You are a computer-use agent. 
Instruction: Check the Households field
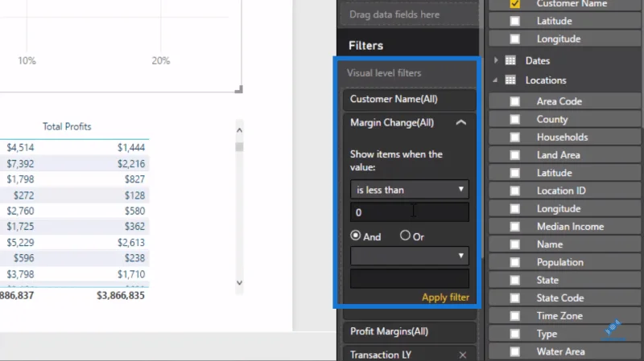pyautogui.click(x=514, y=137)
